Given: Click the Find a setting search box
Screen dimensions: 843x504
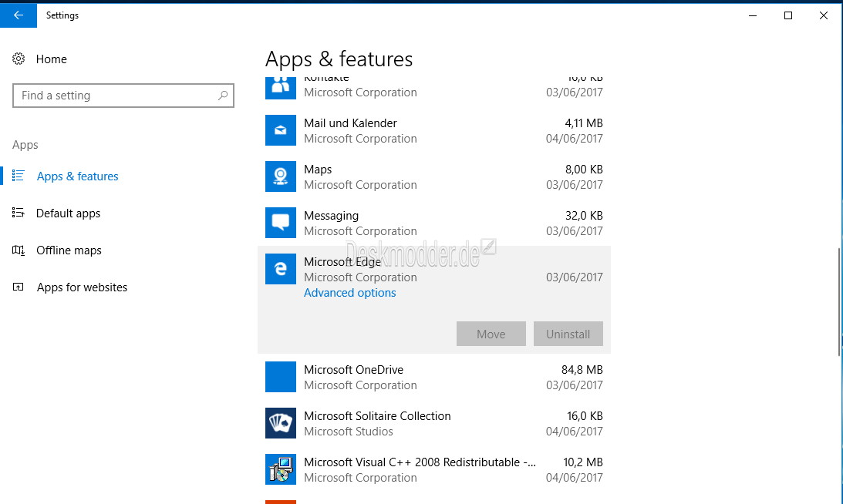Looking at the screenshot, I should coord(123,96).
